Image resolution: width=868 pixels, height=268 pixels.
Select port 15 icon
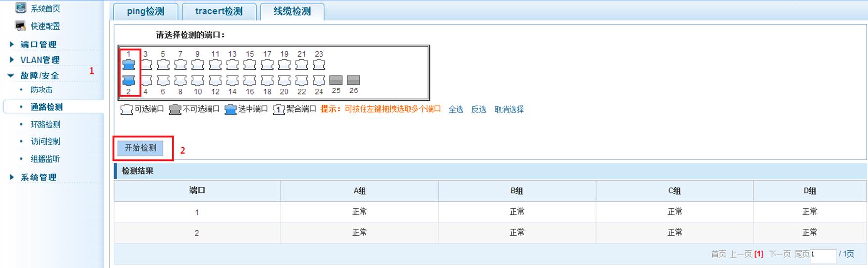(250, 64)
